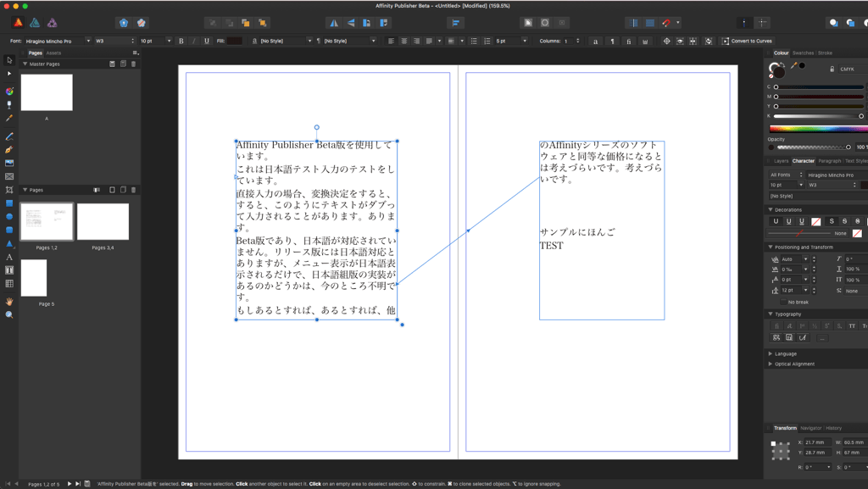Select the Pages 3,4 thumbnail
This screenshot has height=489, width=868.
[x=103, y=221]
